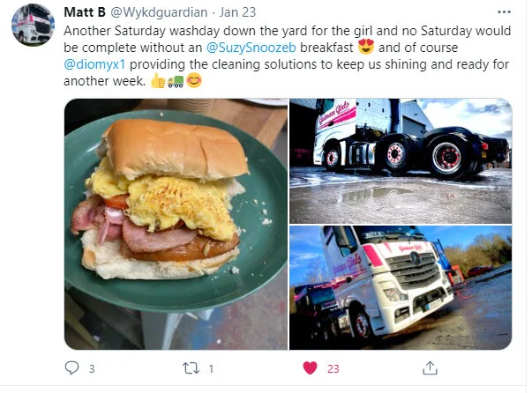Open the @SuzySnoozeb mention
Viewport: 532px width, 393px height.
[x=251, y=48]
